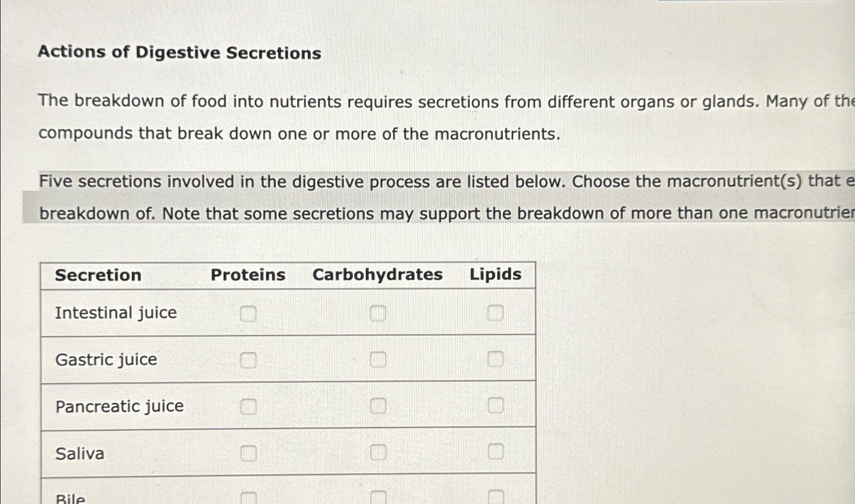Check Proteins for Intestinal juice
This screenshot has width=855, height=504.
(x=249, y=314)
